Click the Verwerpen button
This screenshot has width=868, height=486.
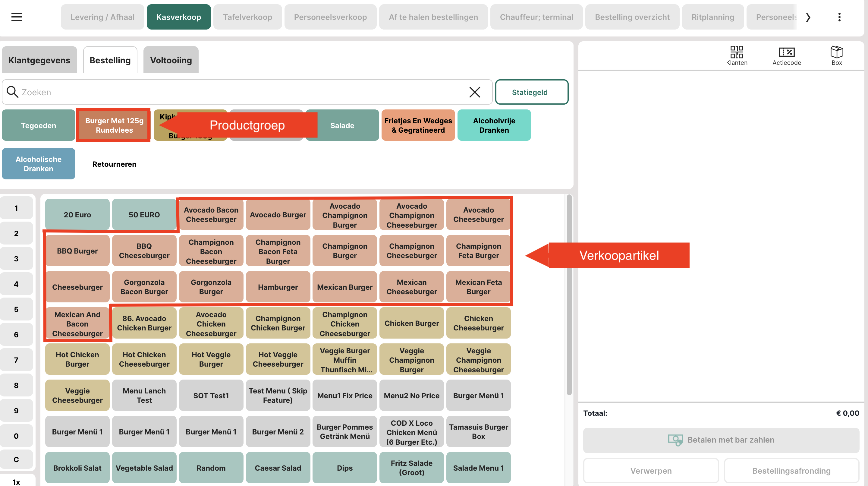point(651,471)
